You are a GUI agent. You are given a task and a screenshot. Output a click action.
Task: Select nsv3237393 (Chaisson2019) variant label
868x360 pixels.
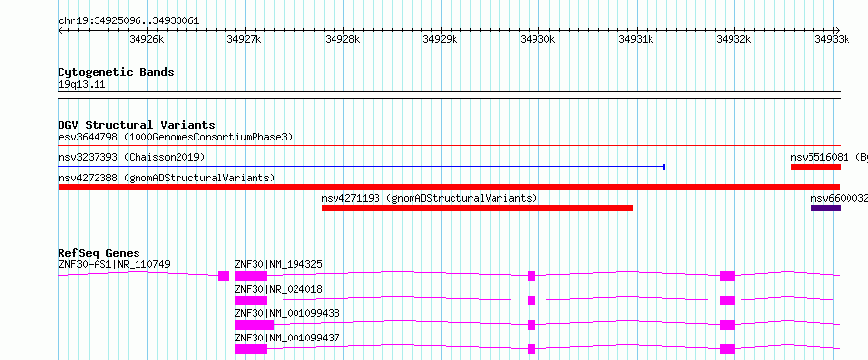click(132, 158)
